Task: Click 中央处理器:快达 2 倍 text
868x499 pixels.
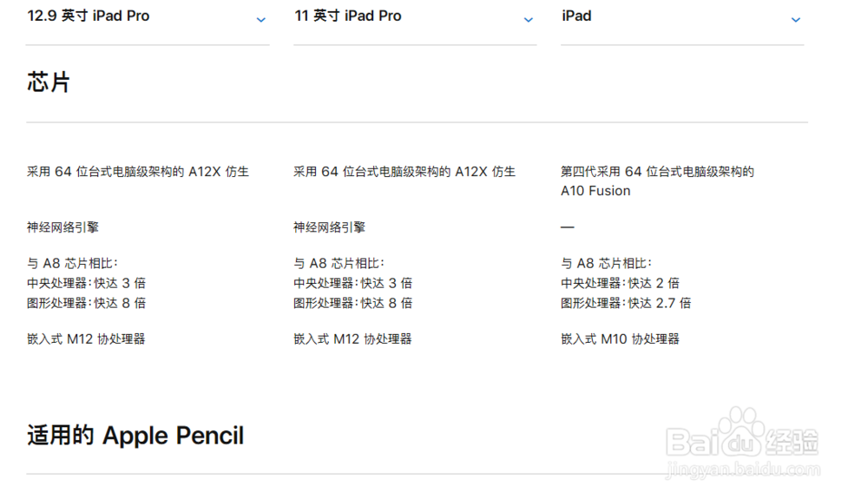Action: coord(620,283)
